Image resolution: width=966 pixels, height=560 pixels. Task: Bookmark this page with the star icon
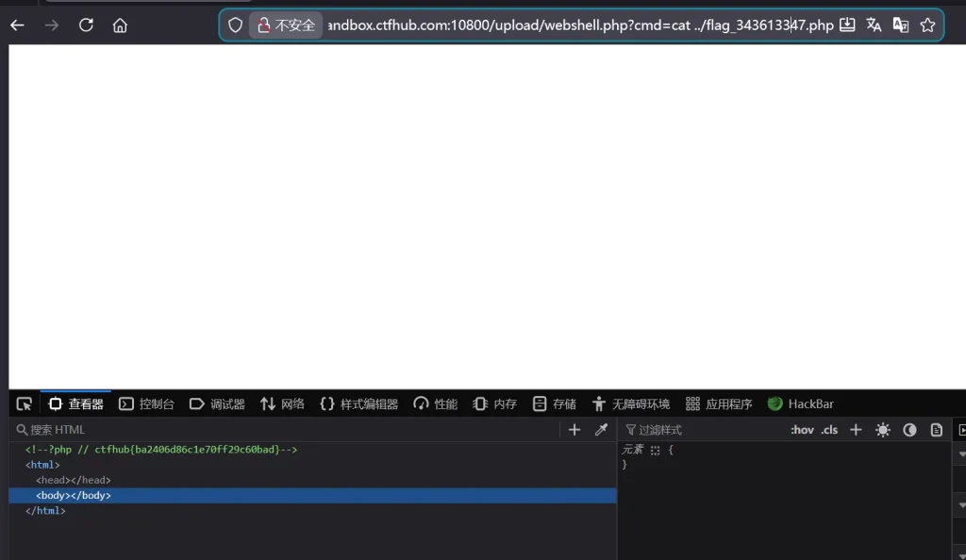point(927,25)
